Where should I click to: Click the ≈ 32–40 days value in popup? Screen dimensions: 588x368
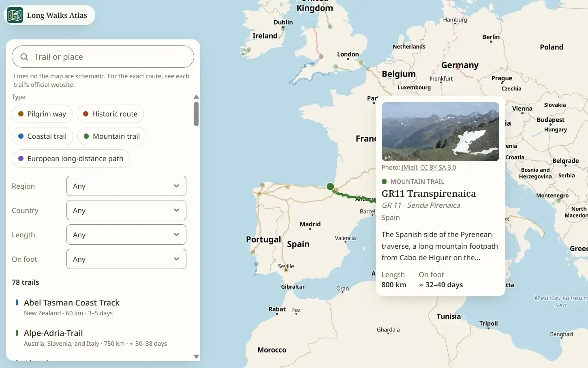[441, 285]
